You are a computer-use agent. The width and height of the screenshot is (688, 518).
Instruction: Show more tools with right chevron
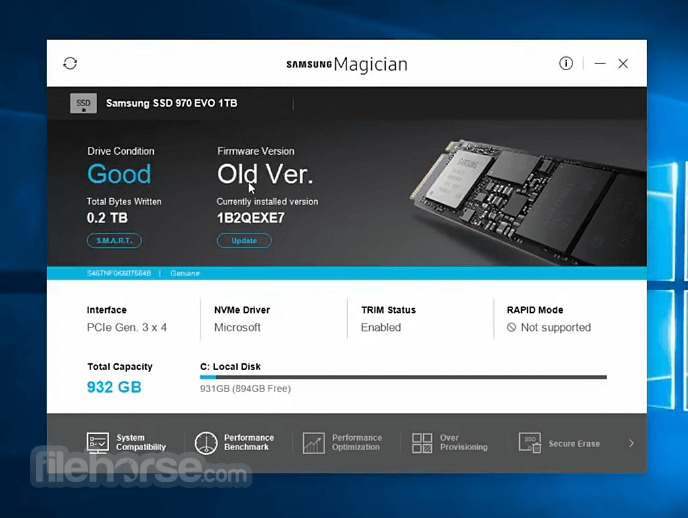point(631,443)
